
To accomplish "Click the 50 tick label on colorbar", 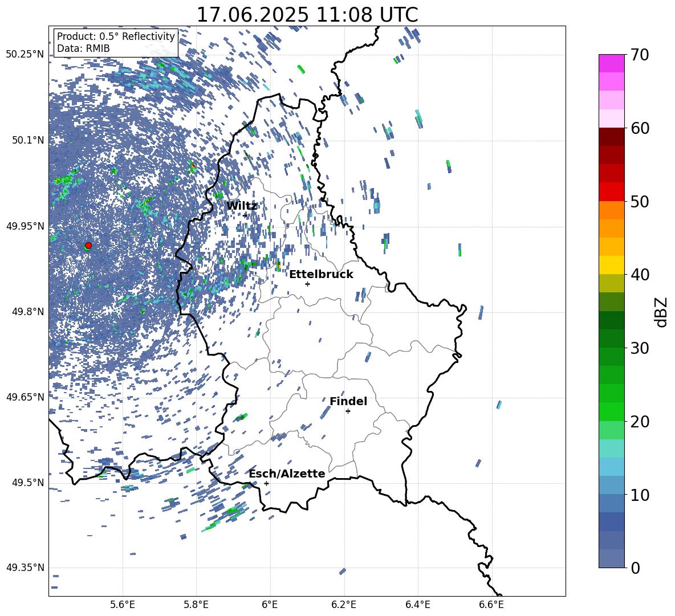I will click(x=640, y=201).
